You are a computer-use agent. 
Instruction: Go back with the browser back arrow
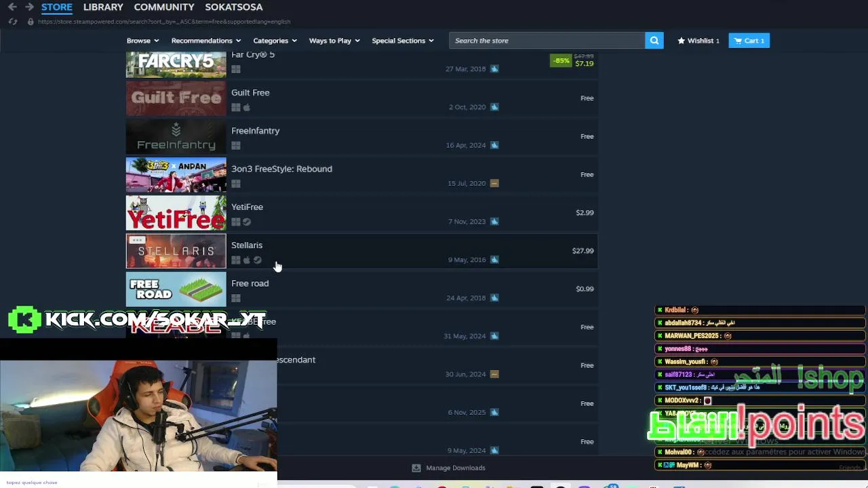(12, 7)
